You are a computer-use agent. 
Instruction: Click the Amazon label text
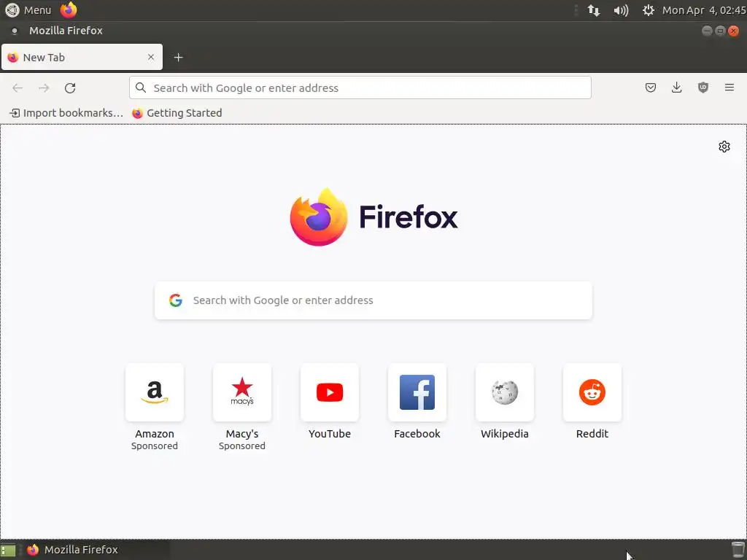coord(155,434)
